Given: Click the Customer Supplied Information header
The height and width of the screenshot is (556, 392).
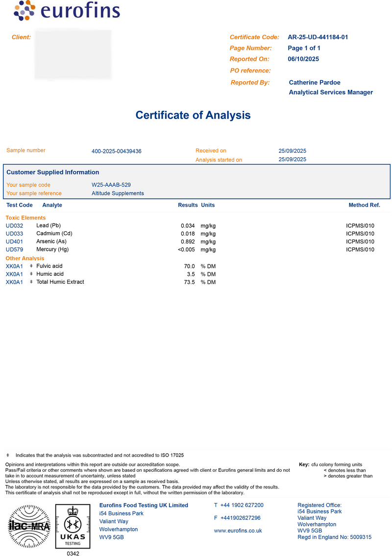Looking at the screenshot, I should (53, 172).
